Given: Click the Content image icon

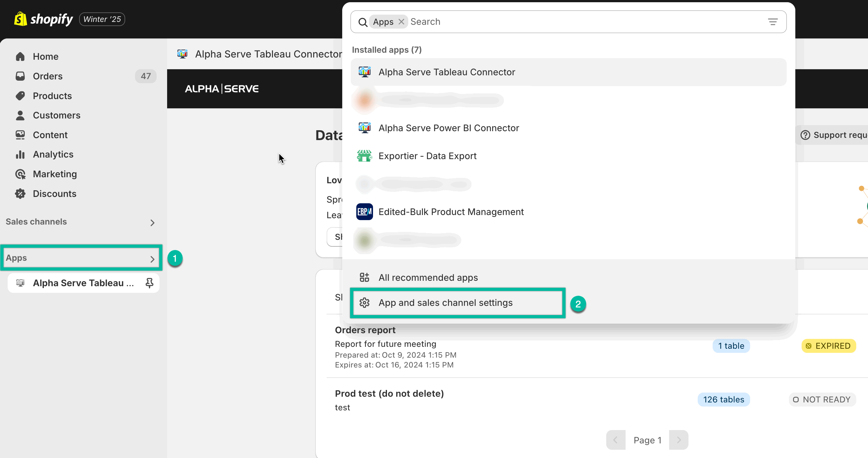Looking at the screenshot, I should (x=20, y=135).
